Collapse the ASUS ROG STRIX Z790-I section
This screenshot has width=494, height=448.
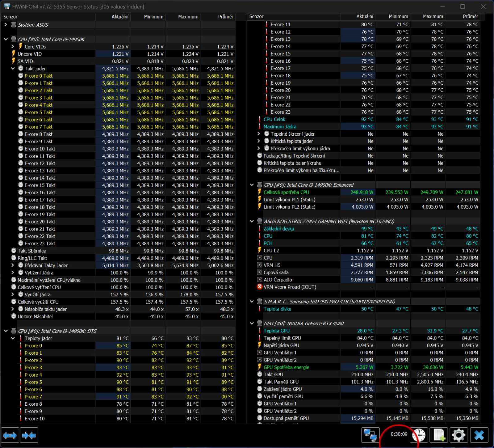pos(252,221)
